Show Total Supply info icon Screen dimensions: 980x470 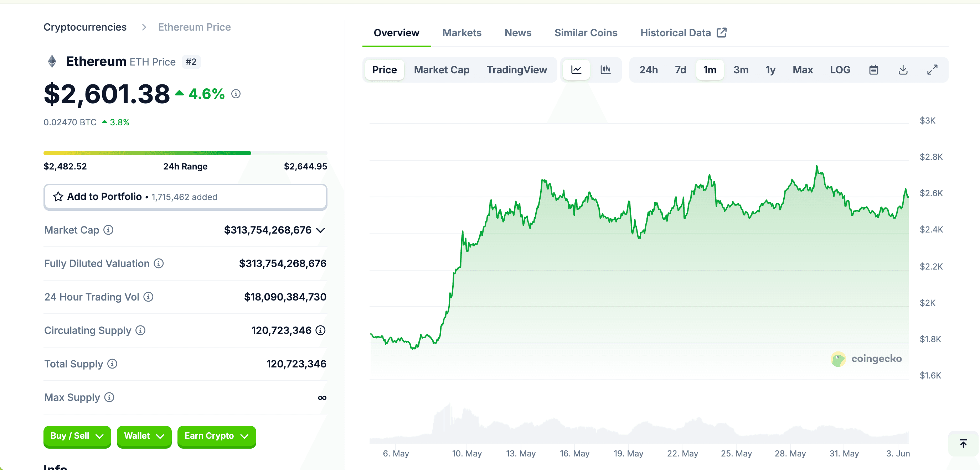(x=112, y=364)
